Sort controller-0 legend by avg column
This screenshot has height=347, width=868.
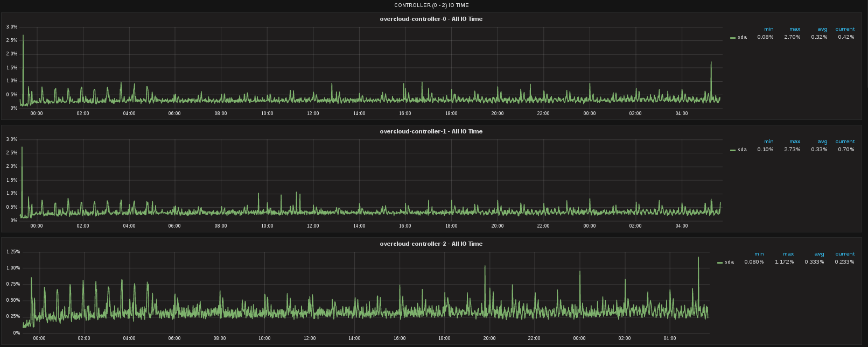tap(822, 29)
